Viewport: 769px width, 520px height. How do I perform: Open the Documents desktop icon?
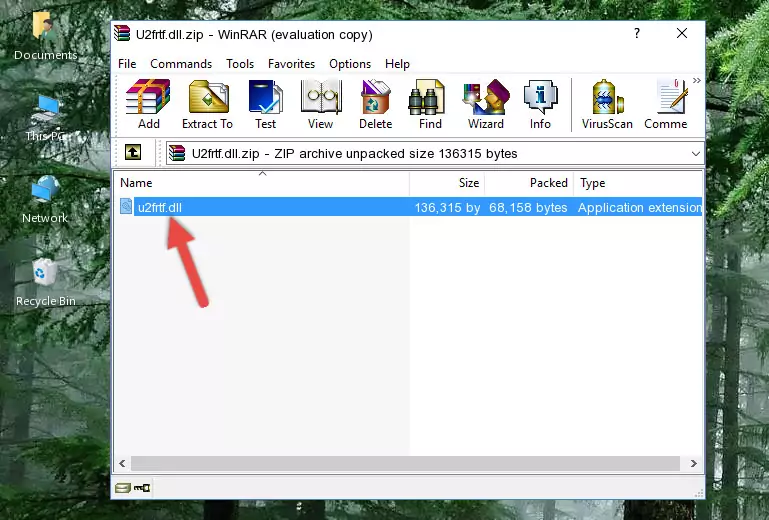tap(45, 36)
